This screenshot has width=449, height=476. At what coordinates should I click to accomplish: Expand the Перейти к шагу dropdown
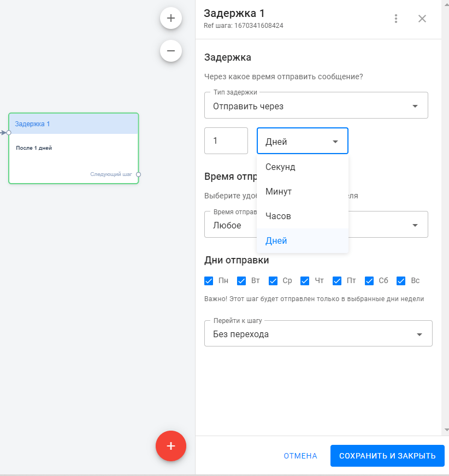pos(318,334)
